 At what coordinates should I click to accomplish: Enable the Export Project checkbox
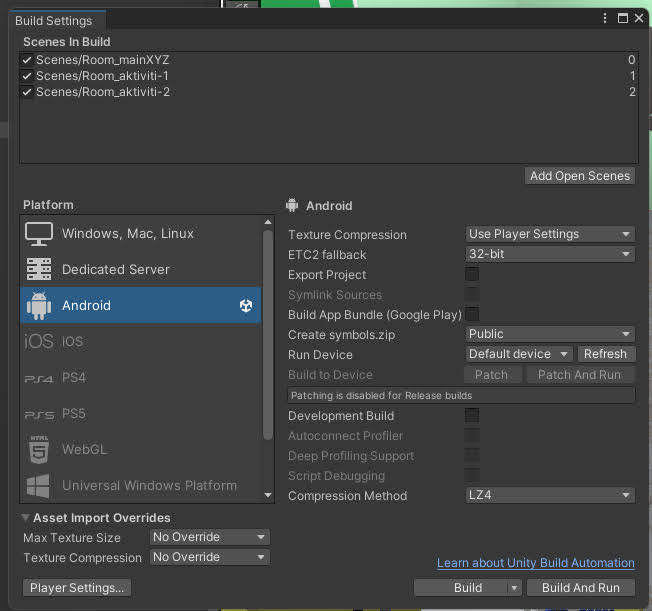tap(472, 274)
